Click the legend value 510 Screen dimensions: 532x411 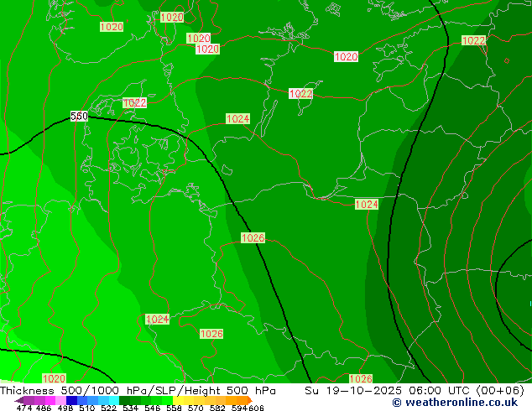pyautogui.click(x=87, y=408)
